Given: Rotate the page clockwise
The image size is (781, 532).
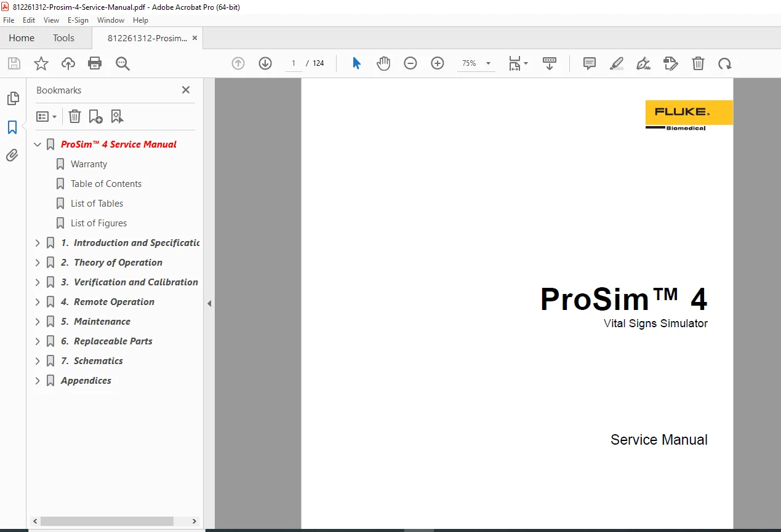Looking at the screenshot, I should tap(725, 63).
